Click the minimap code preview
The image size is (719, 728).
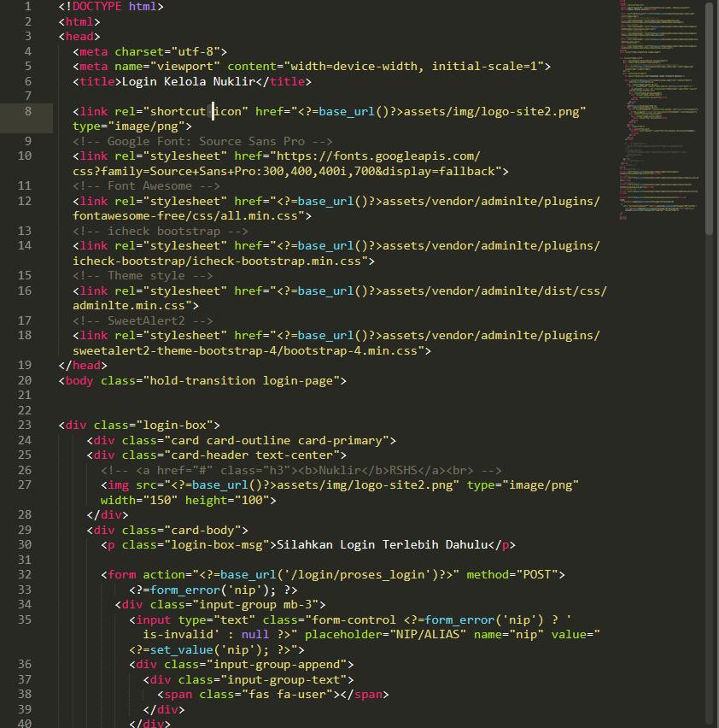click(x=659, y=110)
